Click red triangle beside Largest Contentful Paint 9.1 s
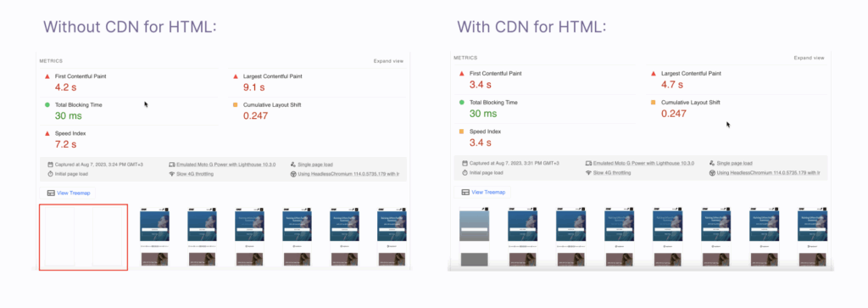The image size is (868, 308). pos(236,76)
